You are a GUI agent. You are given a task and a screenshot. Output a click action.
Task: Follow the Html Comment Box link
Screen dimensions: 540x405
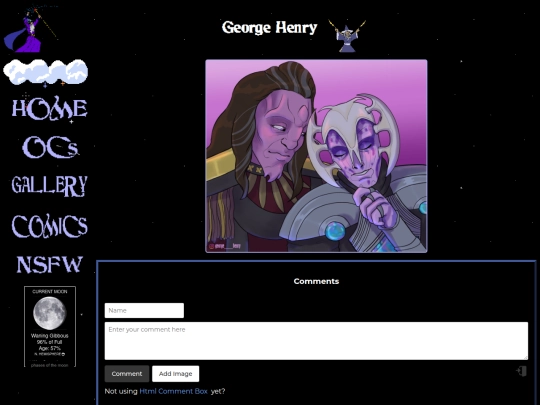pos(173,391)
